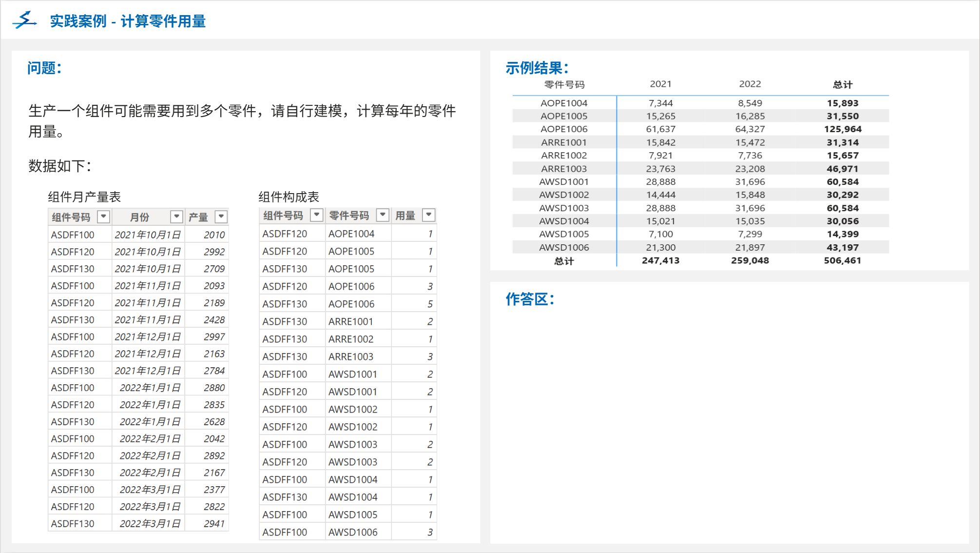980x553 pixels.
Task: Expand the 组件号码 filter in component composition table
Action: (317, 215)
